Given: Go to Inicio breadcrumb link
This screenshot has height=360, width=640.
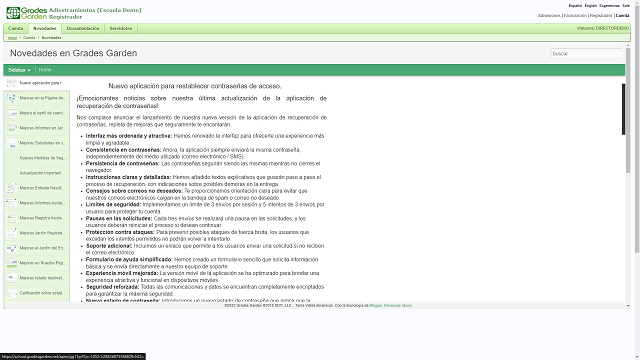Looking at the screenshot, I should pos(13,38).
